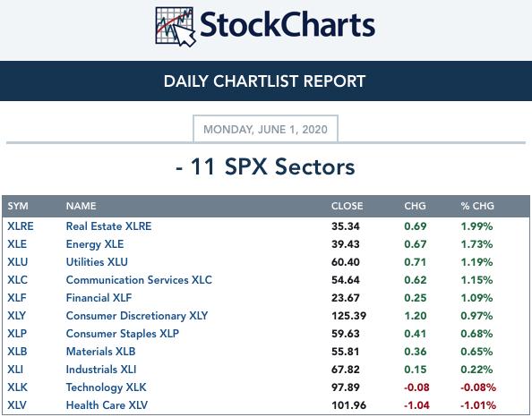532x417 pixels.
Task: Select the XLE symbol link
Action: 17,244
